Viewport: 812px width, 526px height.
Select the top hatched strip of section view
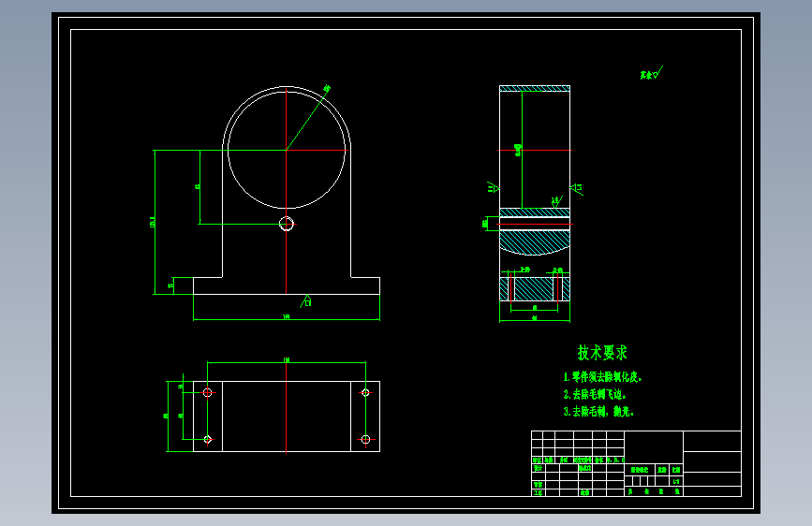click(535, 89)
